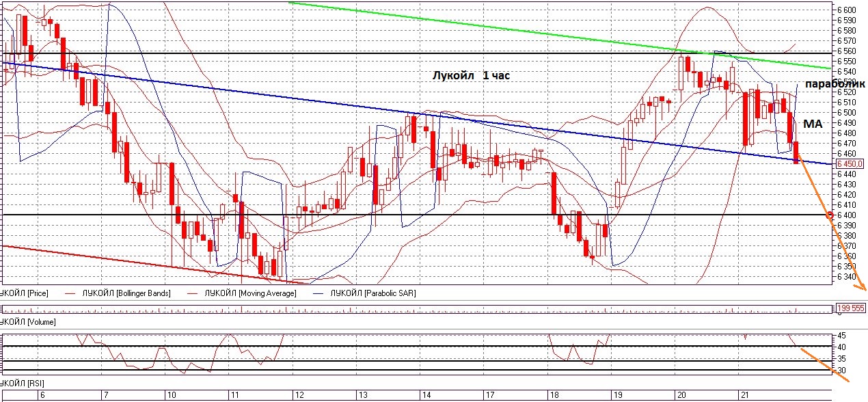
Task: Select 6 550 on the price axis
Action: point(846,62)
